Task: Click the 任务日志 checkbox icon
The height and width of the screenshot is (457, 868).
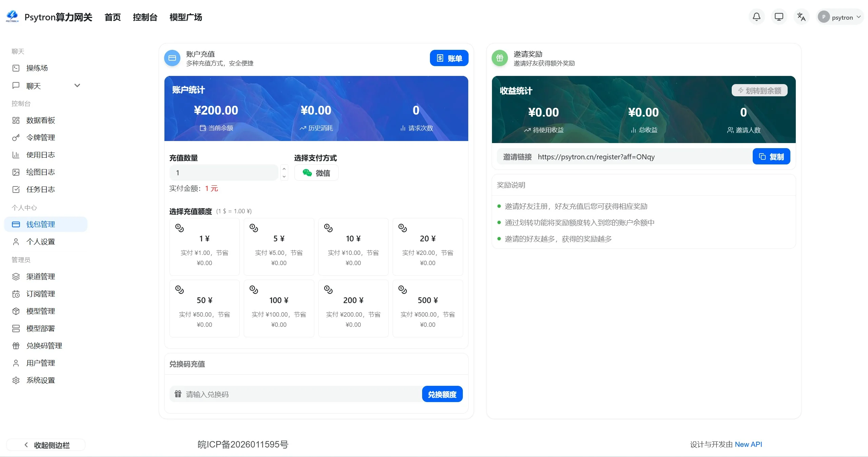Action: point(16,189)
